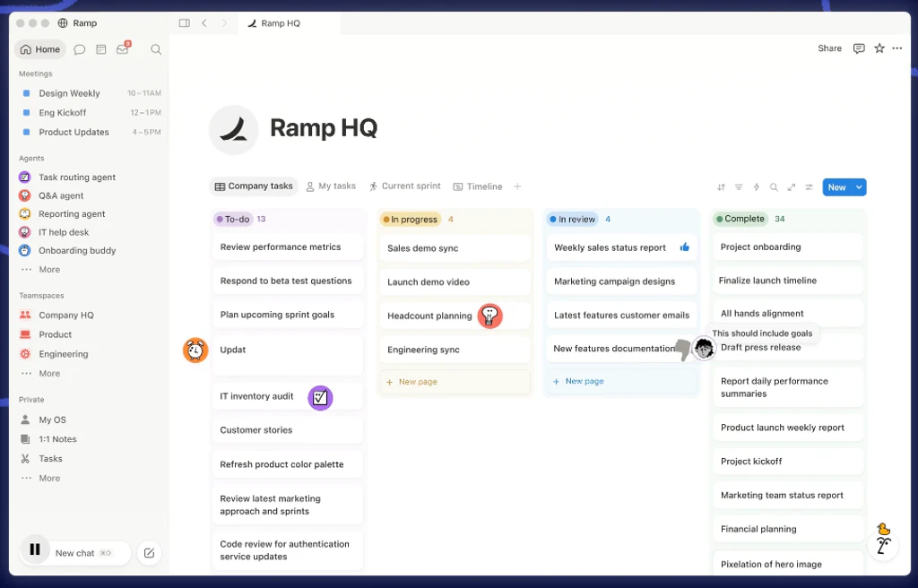The width and height of the screenshot is (918, 588).
Task: Go back with the left arrow in the title bar
Action: point(204,22)
